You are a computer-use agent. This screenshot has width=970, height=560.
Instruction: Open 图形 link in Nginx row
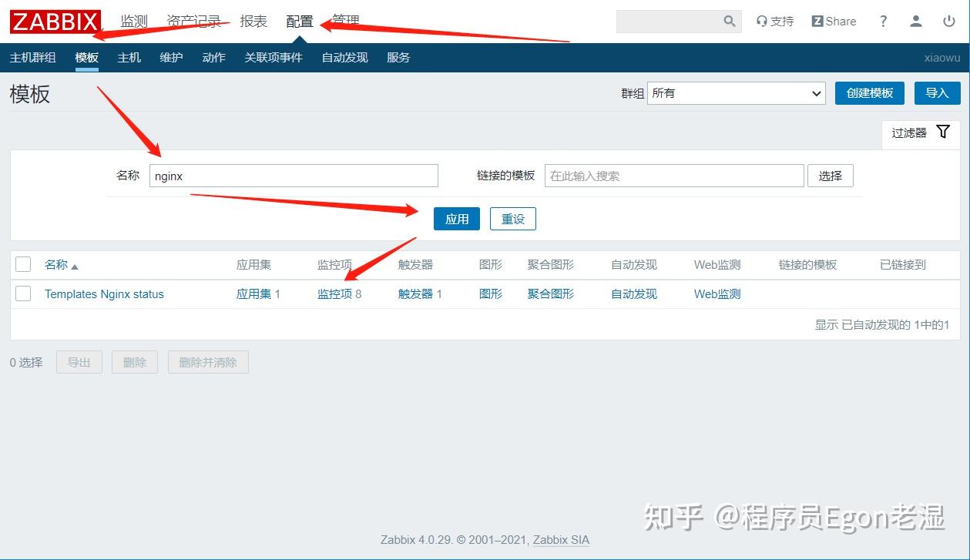[491, 294]
